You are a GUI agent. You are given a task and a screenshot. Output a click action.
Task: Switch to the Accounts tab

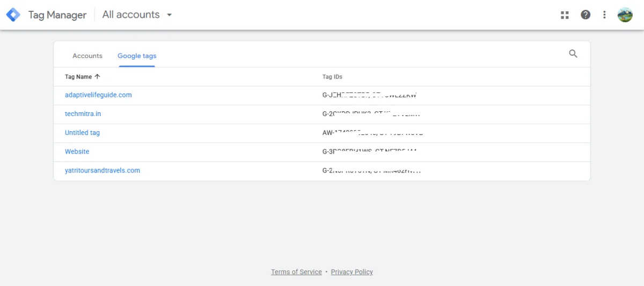pyautogui.click(x=87, y=56)
